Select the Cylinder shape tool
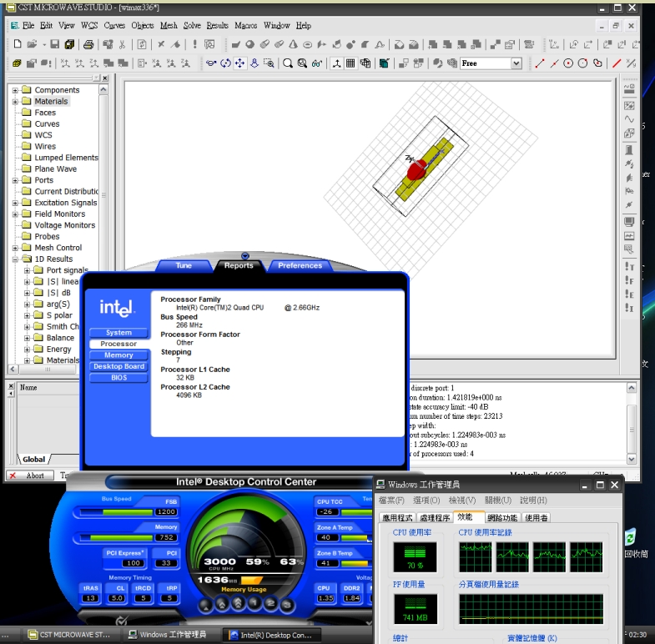655x644 pixels. coord(265,44)
